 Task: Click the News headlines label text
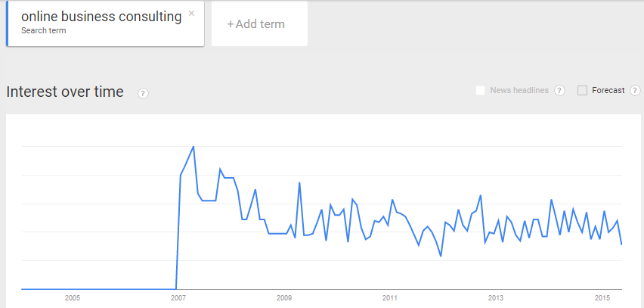tap(519, 91)
